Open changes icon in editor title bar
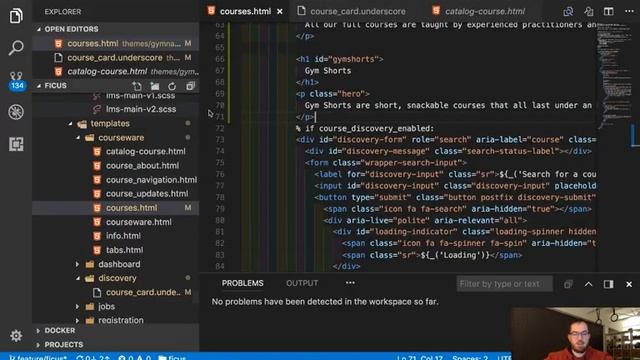This screenshot has width=640, height=360. click(x=568, y=11)
